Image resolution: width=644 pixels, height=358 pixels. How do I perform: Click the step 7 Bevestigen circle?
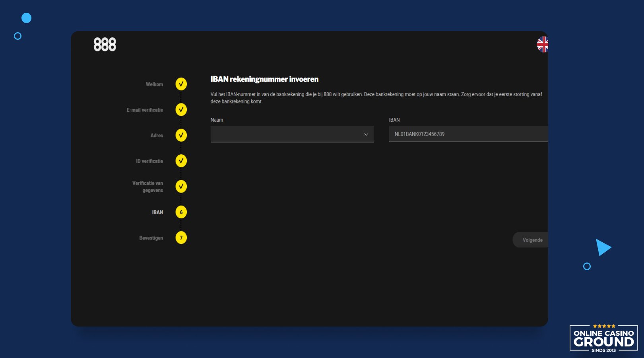click(181, 238)
